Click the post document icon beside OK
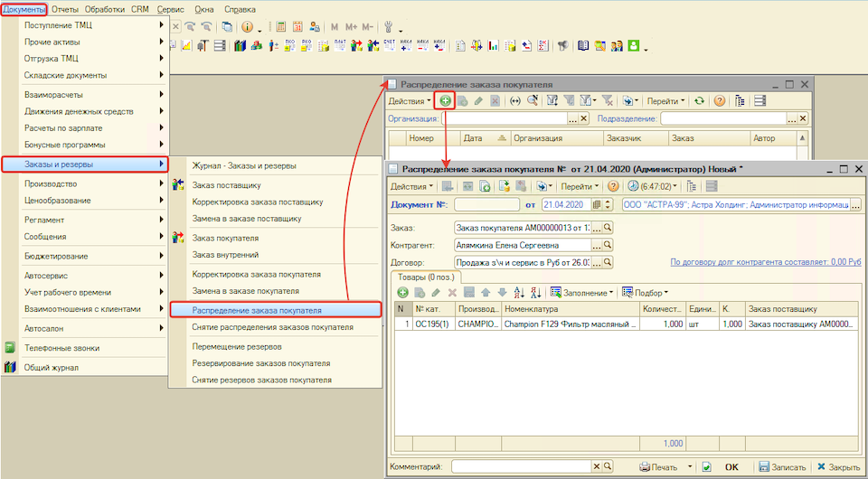 coord(706,467)
